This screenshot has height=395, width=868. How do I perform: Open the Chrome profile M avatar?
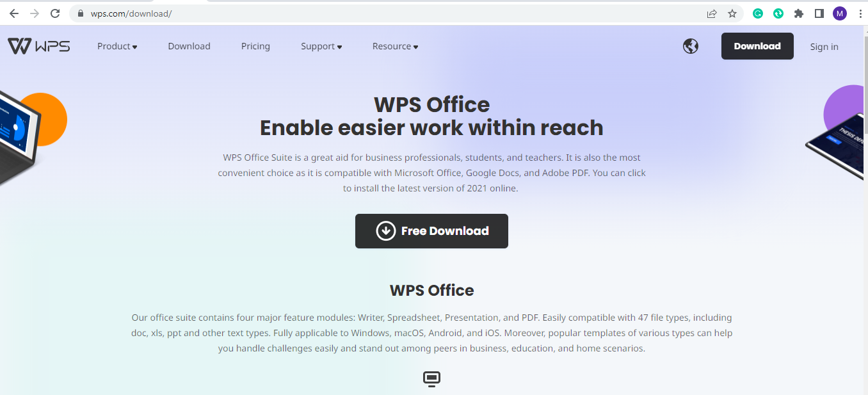[x=840, y=13]
